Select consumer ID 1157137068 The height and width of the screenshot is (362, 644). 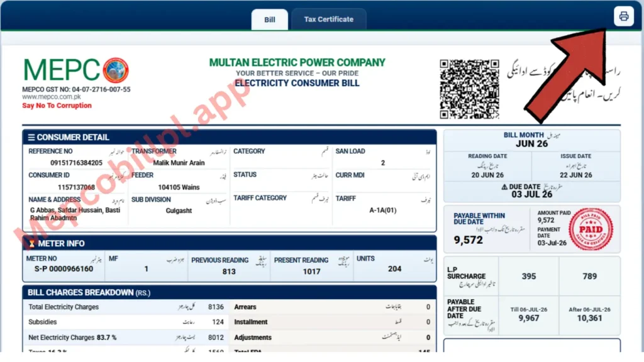coord(76,187)
